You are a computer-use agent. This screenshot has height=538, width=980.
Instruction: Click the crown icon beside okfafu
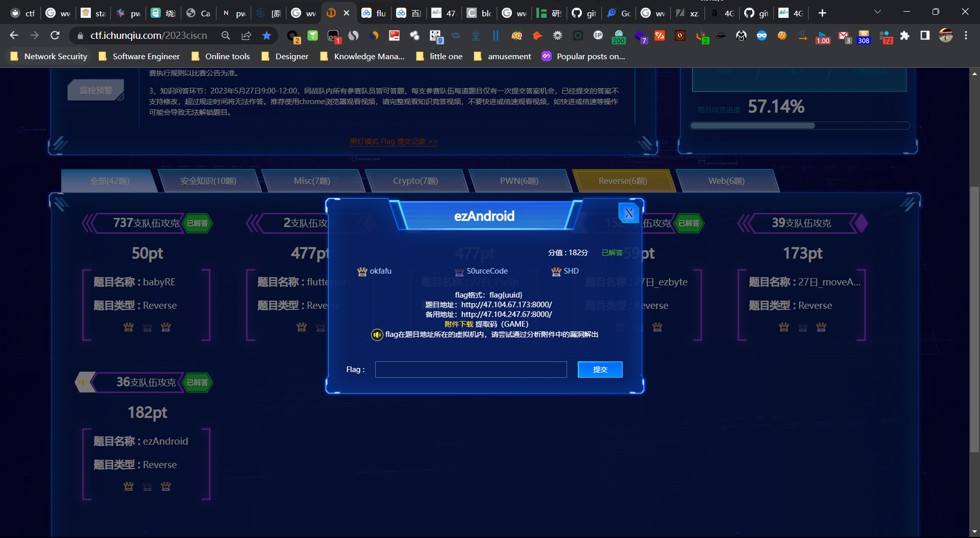(362, 272)
